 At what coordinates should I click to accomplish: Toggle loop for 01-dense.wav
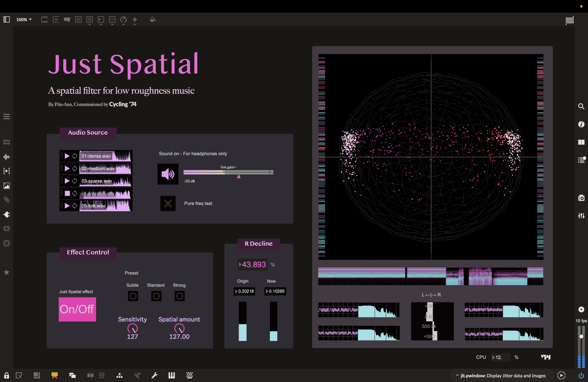(x=75, y=156)
